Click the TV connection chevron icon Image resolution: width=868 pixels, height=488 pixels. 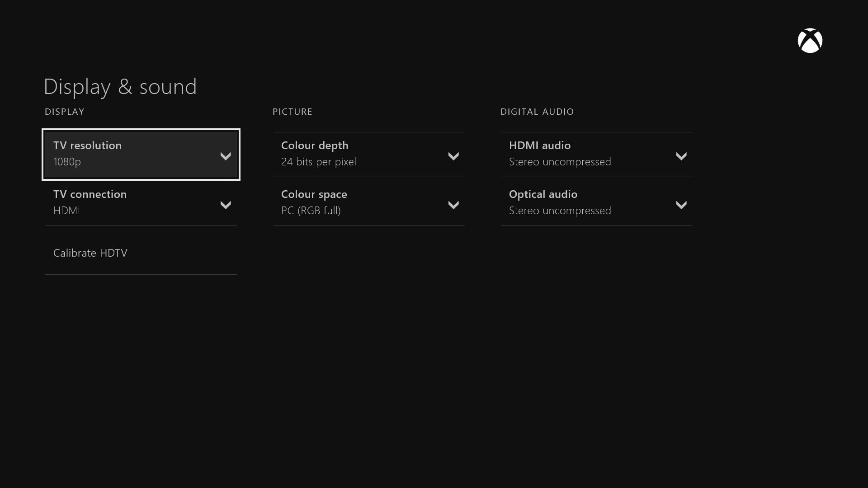pyautogui.click(x=226, y=205)
